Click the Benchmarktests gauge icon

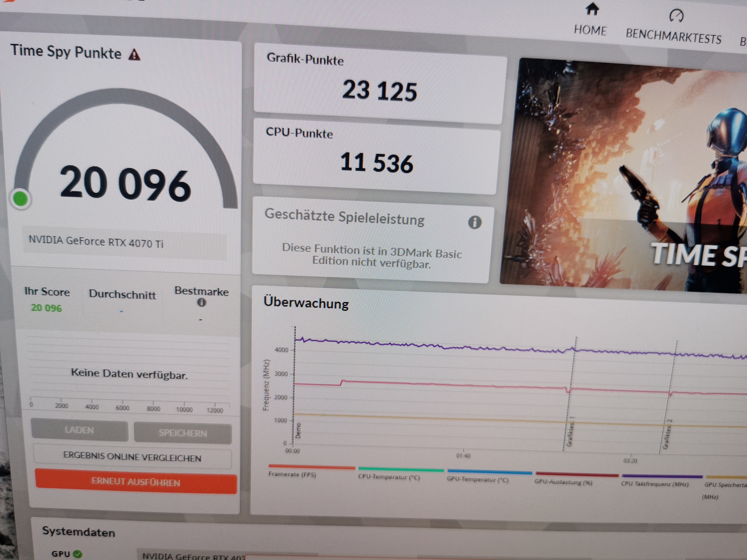[676, 16]
